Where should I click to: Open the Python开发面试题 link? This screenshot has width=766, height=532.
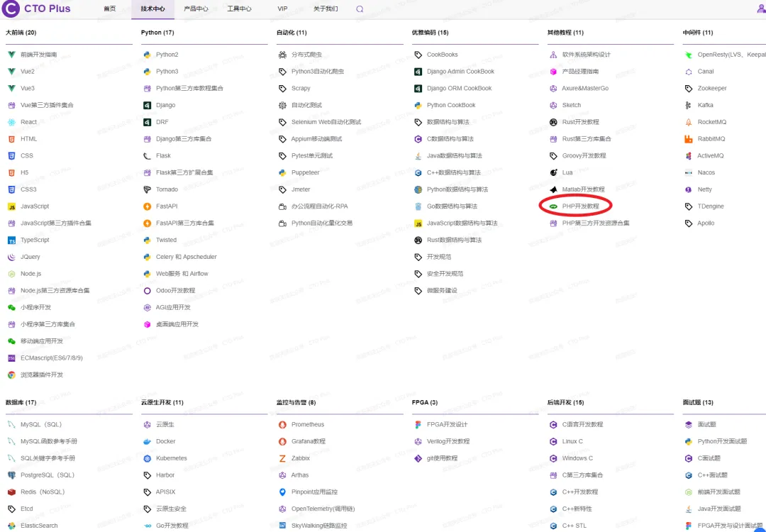click(722, 441)
